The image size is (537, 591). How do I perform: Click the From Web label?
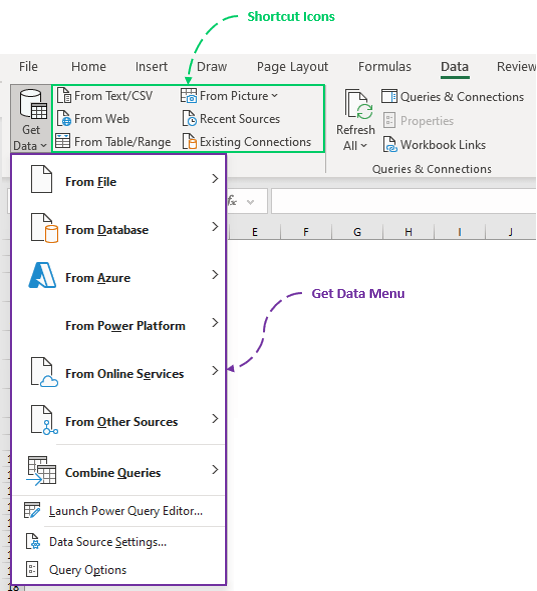pyautogui.click(x=102, y=119)
